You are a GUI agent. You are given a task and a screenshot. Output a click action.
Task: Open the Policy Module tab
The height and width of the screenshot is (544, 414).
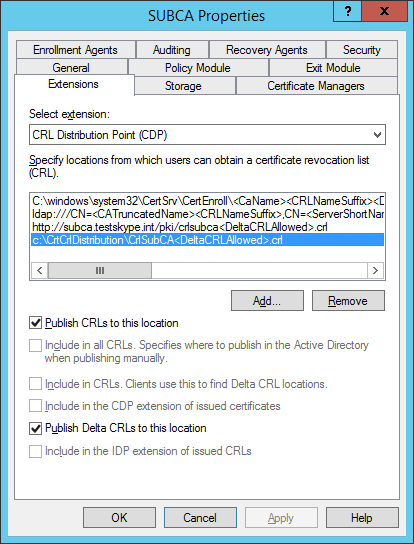198,68
